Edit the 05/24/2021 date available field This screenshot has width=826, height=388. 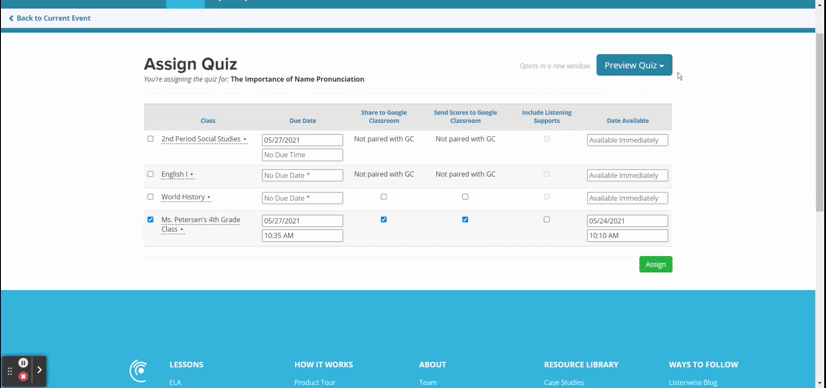(627, 221)
